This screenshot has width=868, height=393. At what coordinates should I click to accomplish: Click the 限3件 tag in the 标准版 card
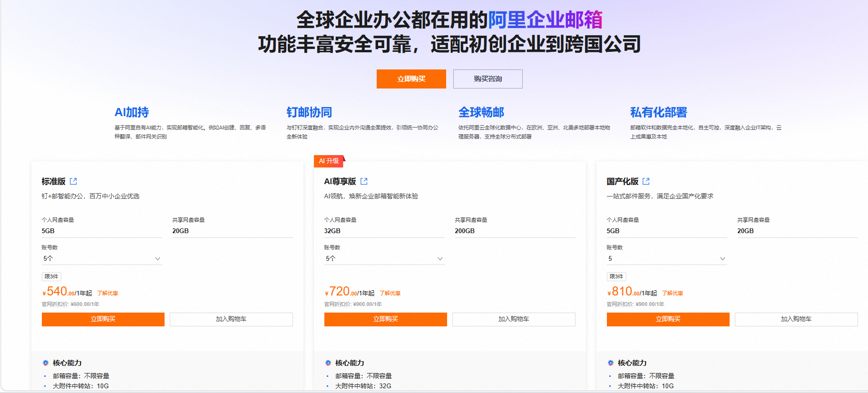51,277
